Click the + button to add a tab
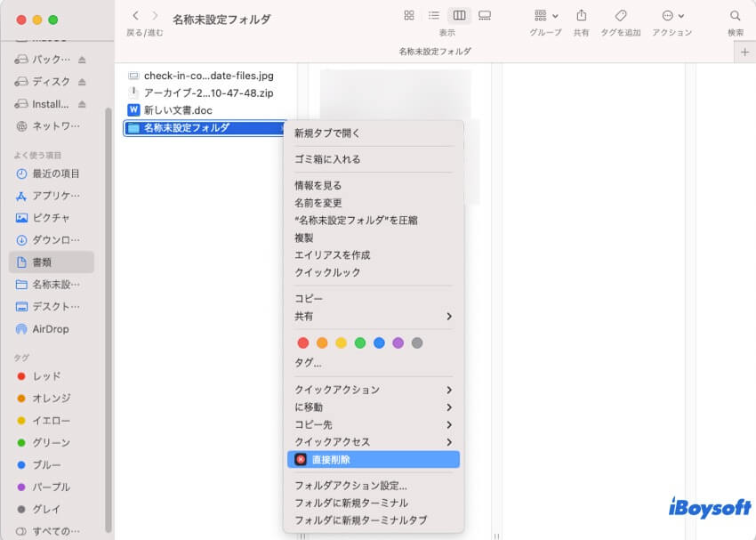 pos(746,52)
